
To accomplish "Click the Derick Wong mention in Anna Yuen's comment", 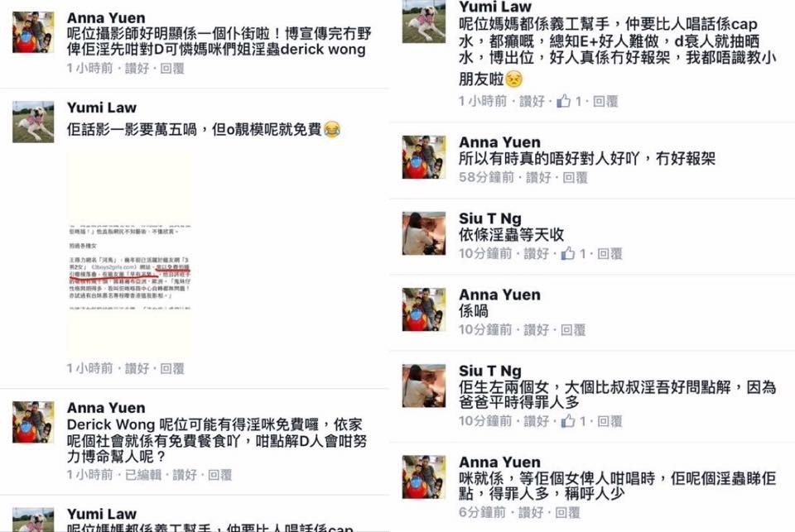I will pyautogui.click(x=110, y=424).
